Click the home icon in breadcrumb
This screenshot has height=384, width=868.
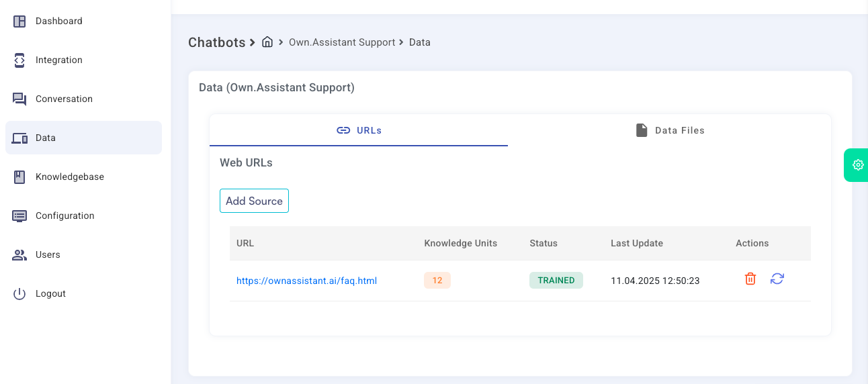(x=267, y=42)
